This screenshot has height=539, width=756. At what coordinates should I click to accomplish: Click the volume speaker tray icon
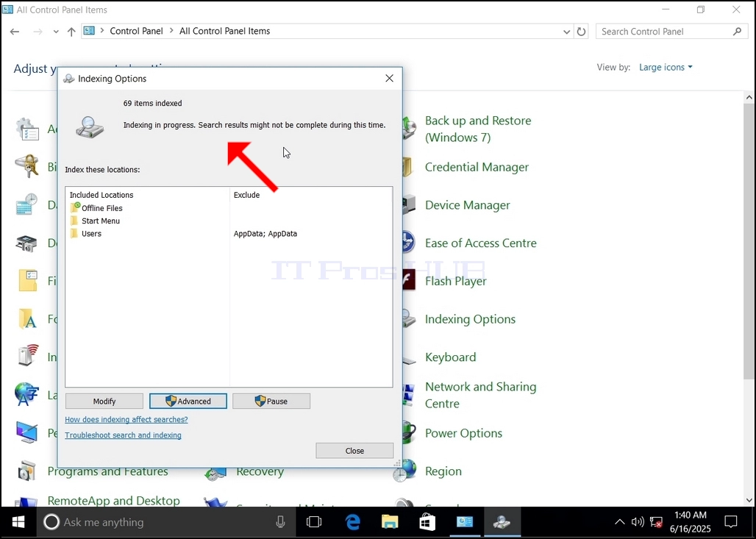pos(638,522)
